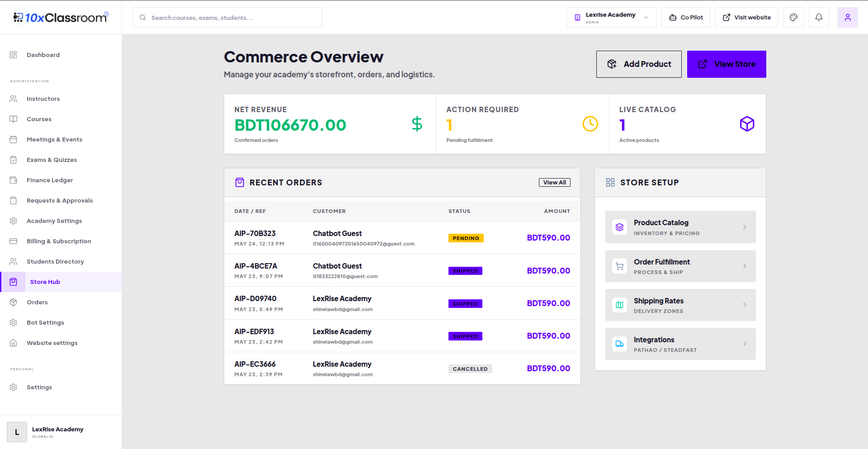Open the user profile avatar icon

848,17
